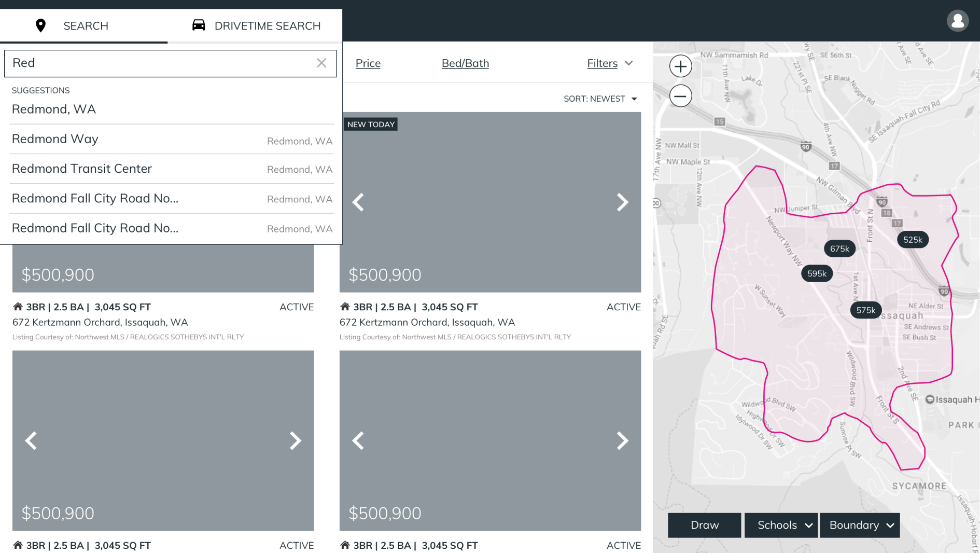Show previous photo on NEW TODAY listing

click(x=358, y=202)
